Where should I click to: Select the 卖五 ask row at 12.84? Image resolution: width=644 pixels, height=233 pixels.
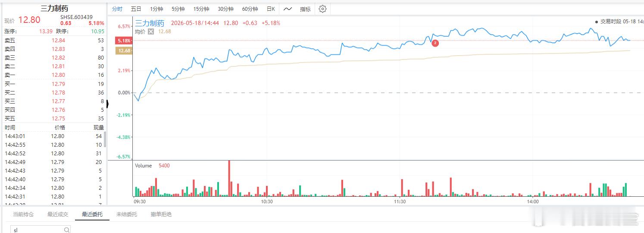pos(54,40)
